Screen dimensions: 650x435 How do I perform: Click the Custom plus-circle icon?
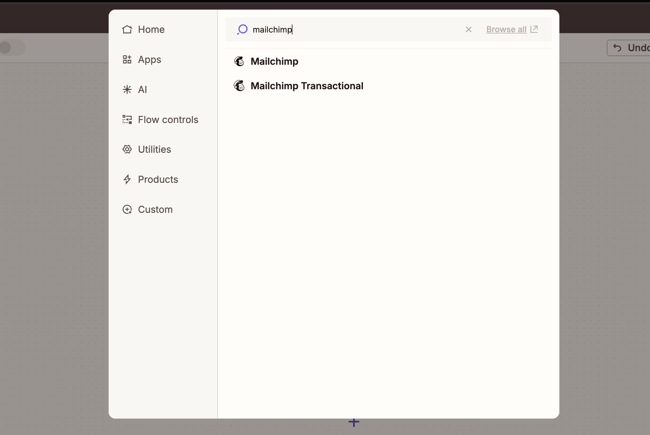[x=127, y=210]
